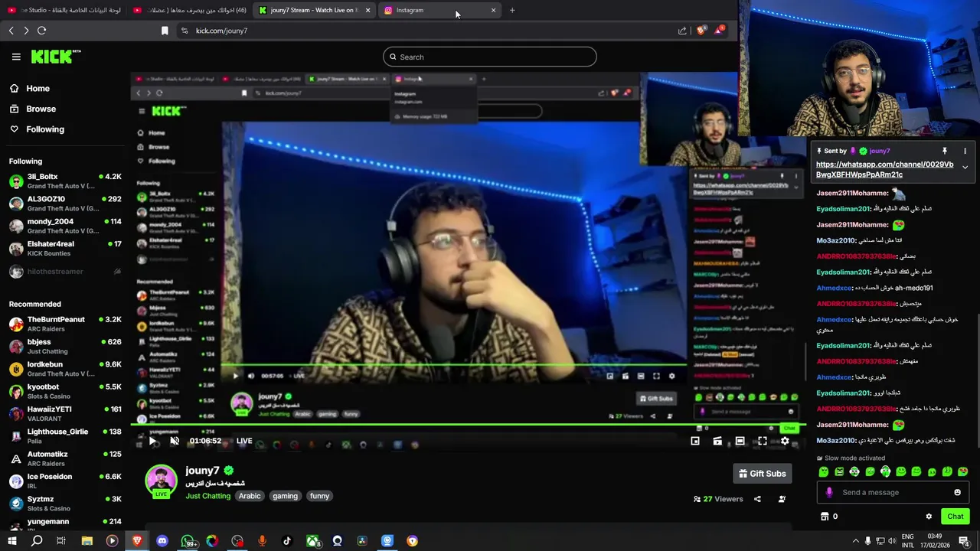
Task: Open the chat emoji picker
Action: (x=957, y=492)
